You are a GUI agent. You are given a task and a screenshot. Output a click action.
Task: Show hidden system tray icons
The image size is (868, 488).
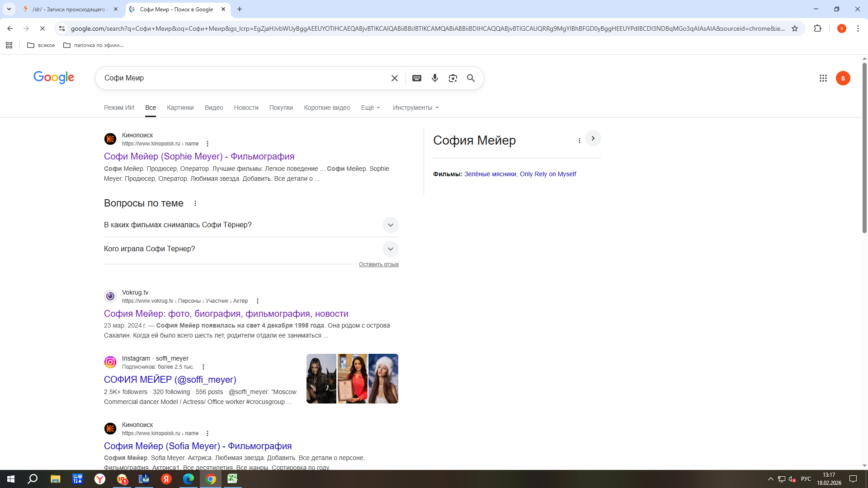(x=770, y=479)
